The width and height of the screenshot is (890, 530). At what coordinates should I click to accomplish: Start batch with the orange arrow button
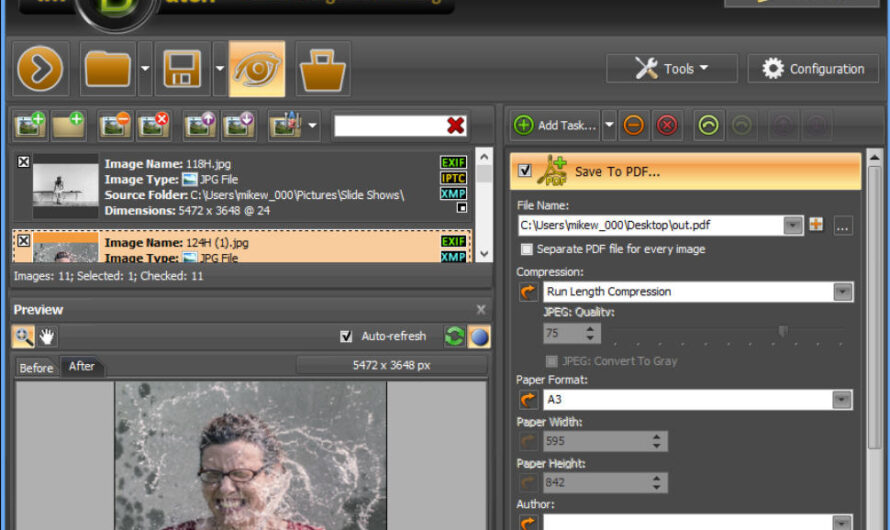pyautogui.click(x=40, y=69)
